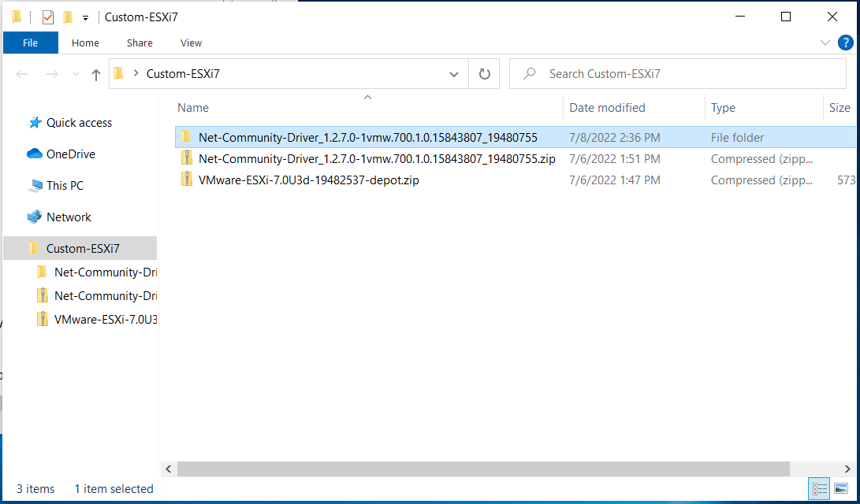Click the Network globe icon
Image resolution: width=860 pixels, height=504 pixels.
tap(35, 217)
